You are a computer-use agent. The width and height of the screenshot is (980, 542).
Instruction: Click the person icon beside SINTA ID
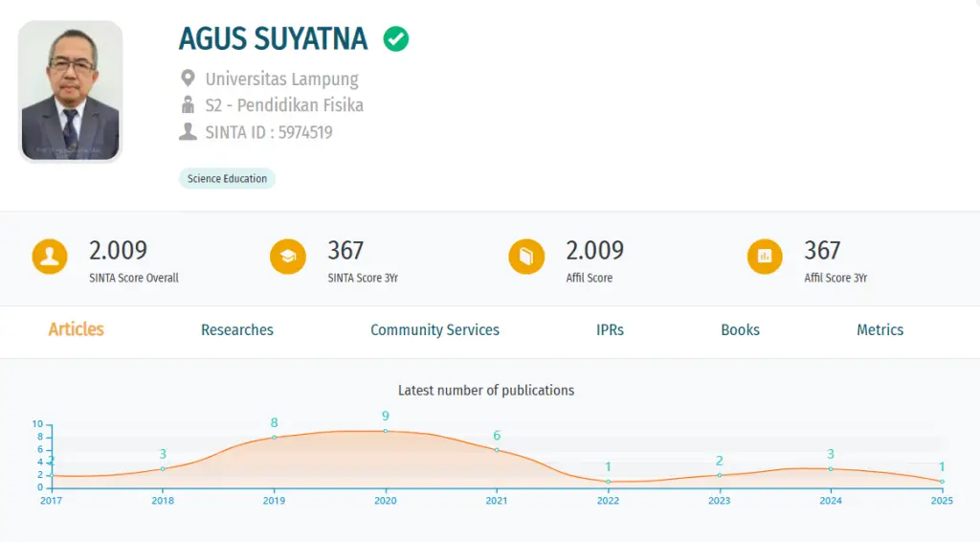pos(188,132)
